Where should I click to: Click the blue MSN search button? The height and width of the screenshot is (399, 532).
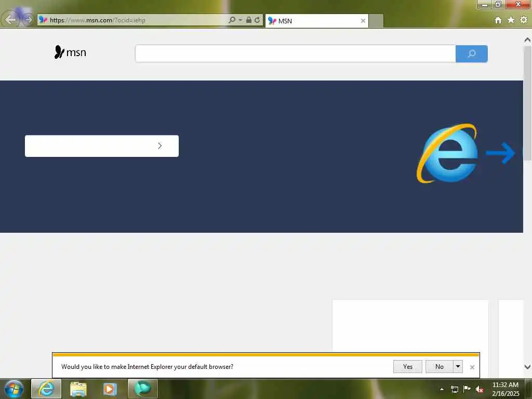point(472,54)
